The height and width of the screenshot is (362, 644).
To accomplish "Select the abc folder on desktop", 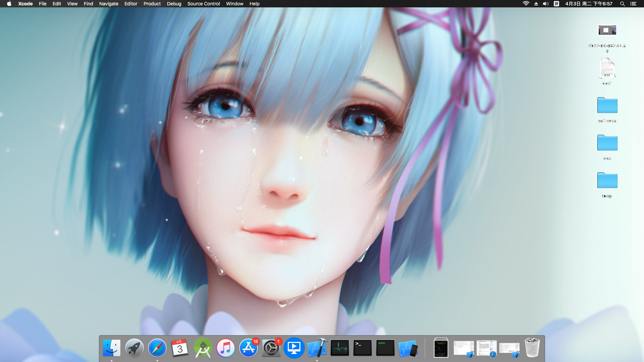I will [607, 143].
